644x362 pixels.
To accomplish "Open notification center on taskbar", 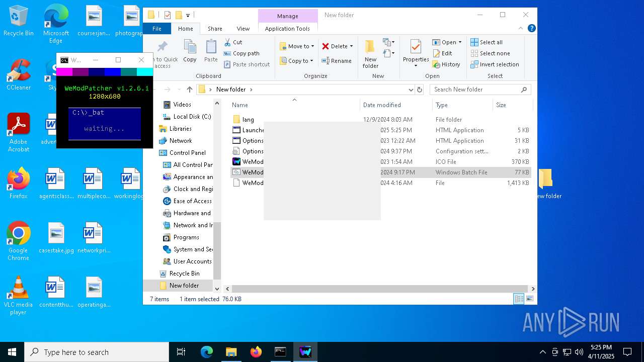I will pos(627,352).
